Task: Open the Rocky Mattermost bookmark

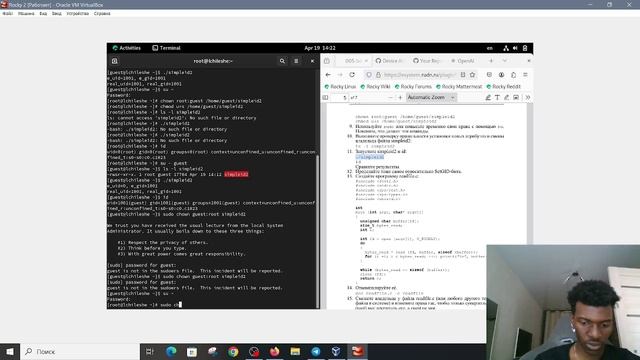Action: tap(459, 87)
